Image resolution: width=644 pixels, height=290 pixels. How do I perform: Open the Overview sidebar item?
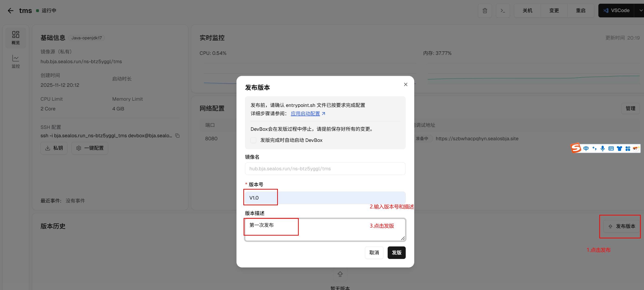[16, 37]
